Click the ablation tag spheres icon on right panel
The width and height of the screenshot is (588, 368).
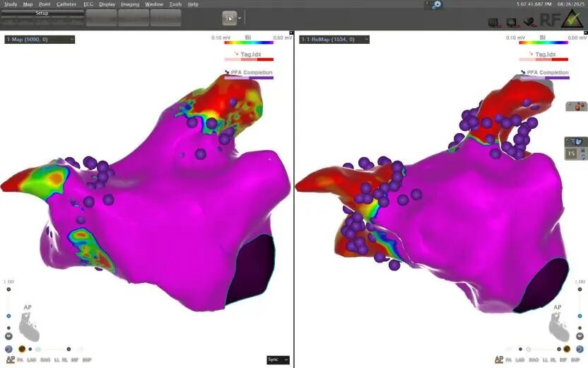point(577,106)
